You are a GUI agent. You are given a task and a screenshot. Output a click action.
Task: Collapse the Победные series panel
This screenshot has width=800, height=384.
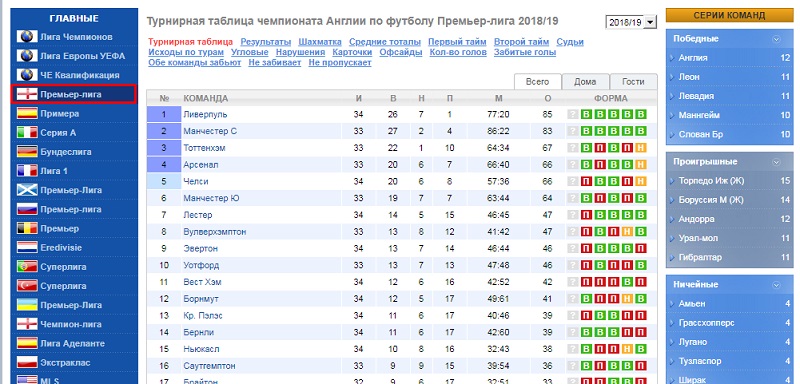(777, 39)
